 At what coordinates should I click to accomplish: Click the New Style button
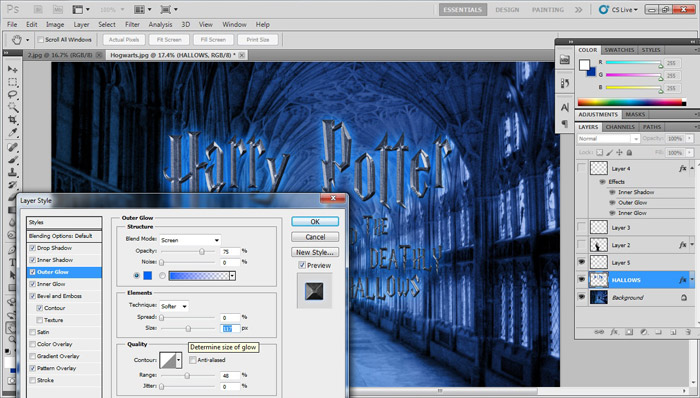[315, 252]
